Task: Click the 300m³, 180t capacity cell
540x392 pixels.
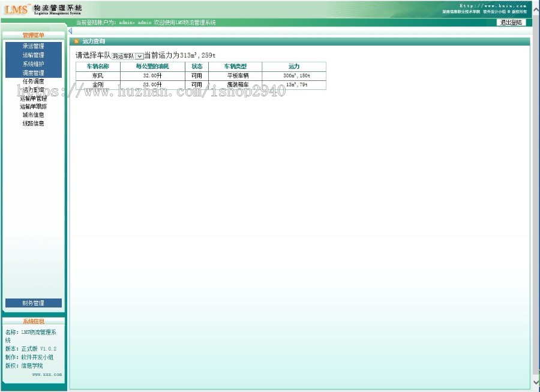Action: pyautogui.click(x=294, y=76)
